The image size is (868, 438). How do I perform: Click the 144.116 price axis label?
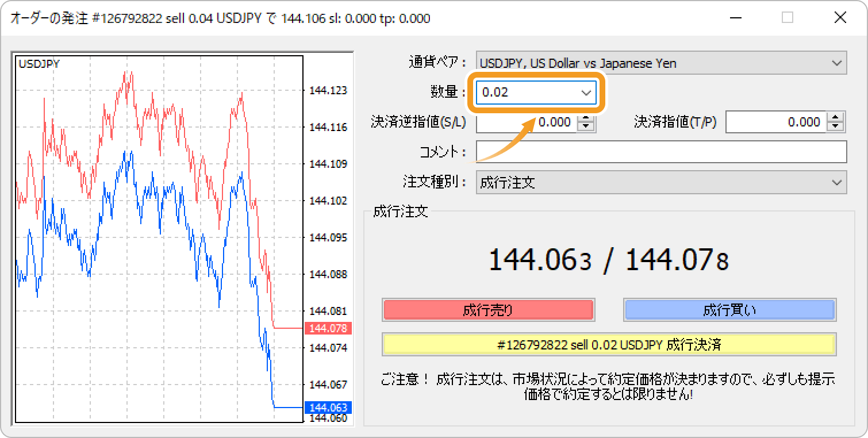(x=328, y=127)
